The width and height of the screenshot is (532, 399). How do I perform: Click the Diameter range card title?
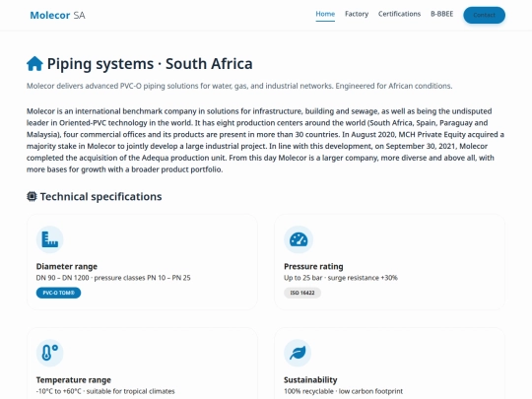click(x=67, y=266)
